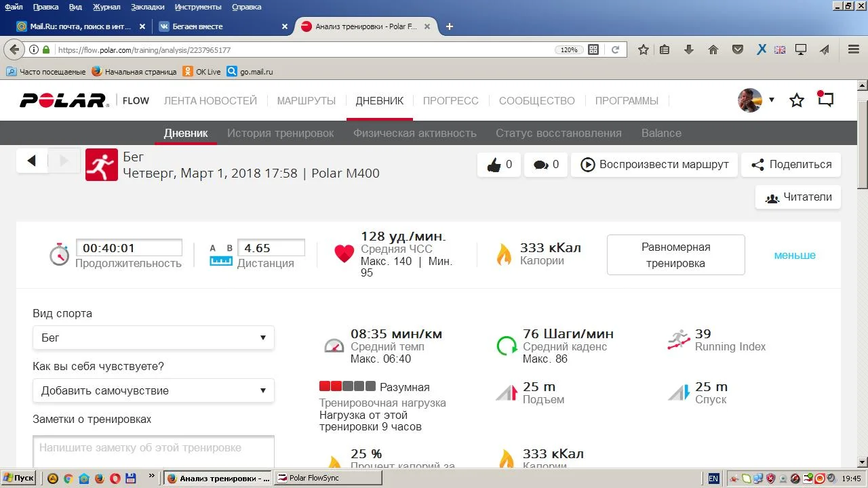Image resolution: width=868 pixels, height=488 pixels.
Task: Open the Добавить самочувствие dropdown
Action: [x=153, y=390]
